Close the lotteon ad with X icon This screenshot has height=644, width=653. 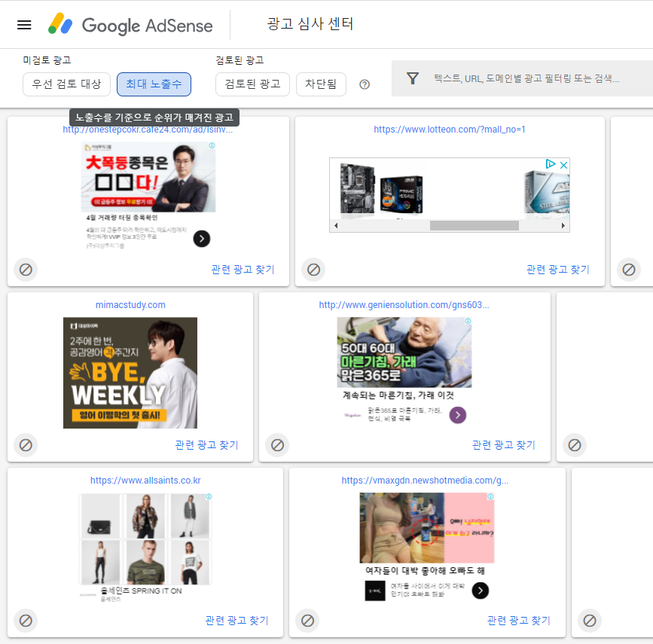pyautogui.click(x=563, y=165)
